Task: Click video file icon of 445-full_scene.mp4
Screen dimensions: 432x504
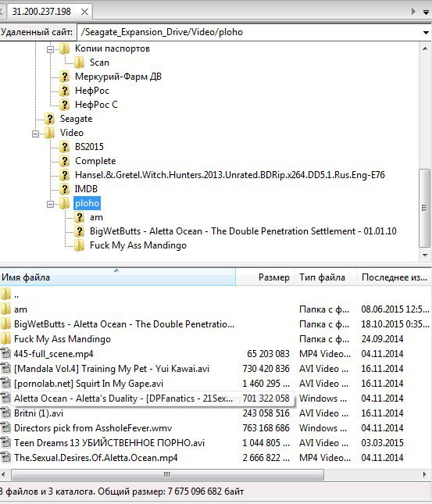Action: click(5, 353)
